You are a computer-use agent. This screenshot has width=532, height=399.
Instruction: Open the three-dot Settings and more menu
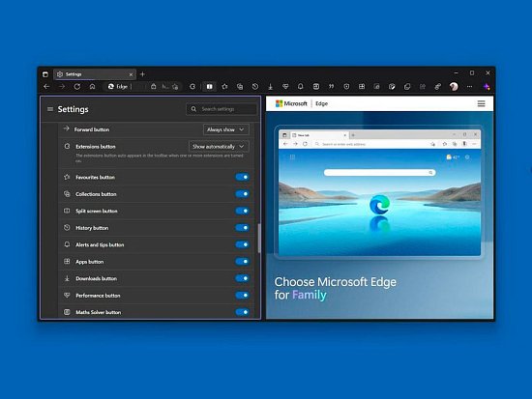pyautogui.click(x=469, y=87)
